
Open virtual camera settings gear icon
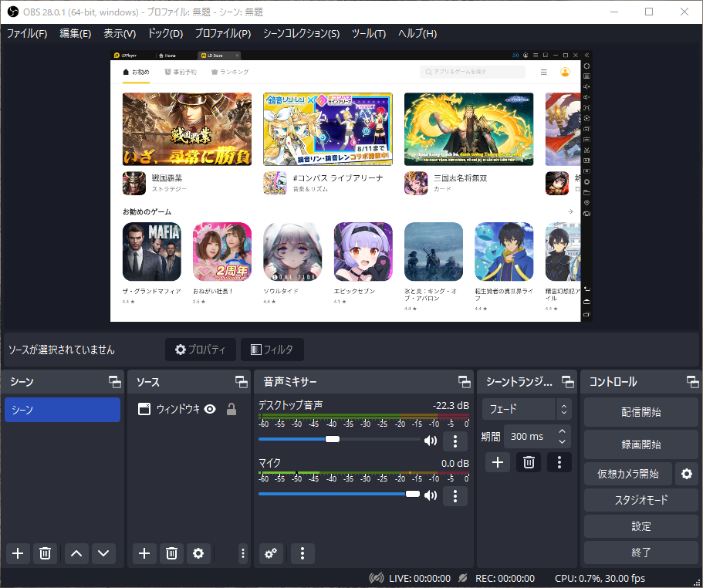coord(686,473)
